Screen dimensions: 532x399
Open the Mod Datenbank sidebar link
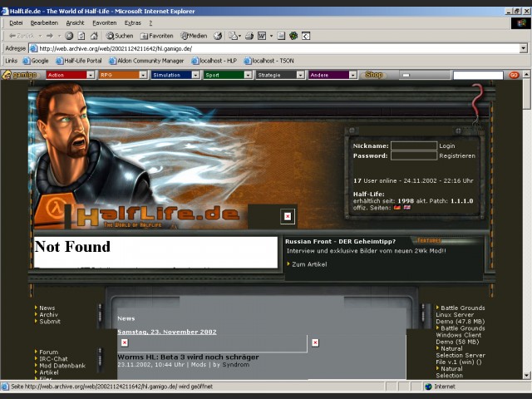coord(62,366)
